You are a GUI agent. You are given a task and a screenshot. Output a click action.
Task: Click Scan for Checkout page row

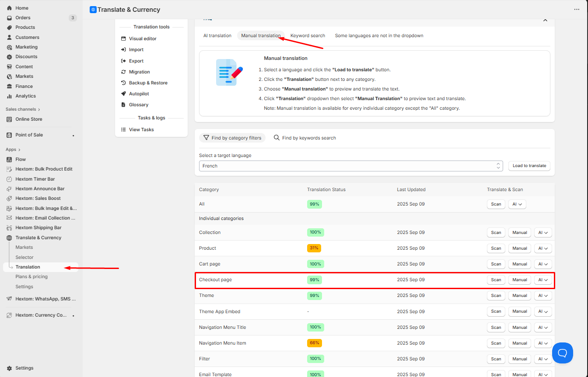(496, 280)
